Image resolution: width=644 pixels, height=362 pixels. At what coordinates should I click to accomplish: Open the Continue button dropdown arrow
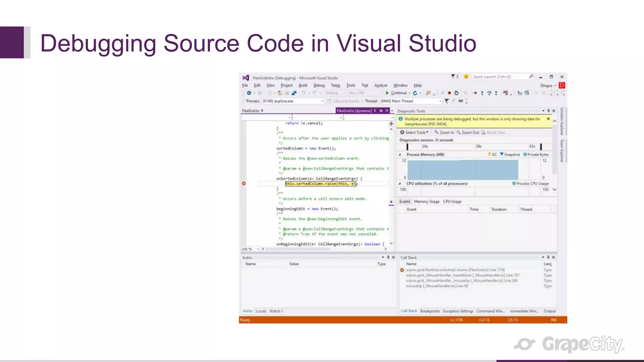[409, 93]
